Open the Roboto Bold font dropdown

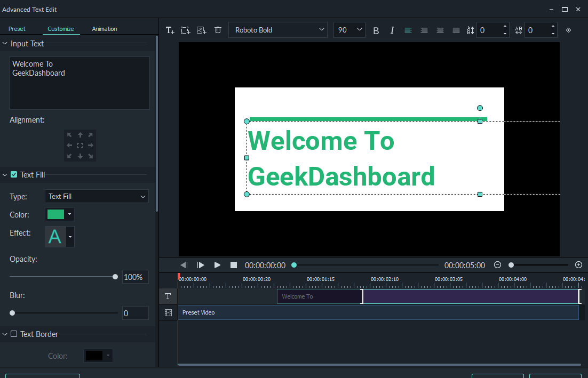(x=277, y=30)
